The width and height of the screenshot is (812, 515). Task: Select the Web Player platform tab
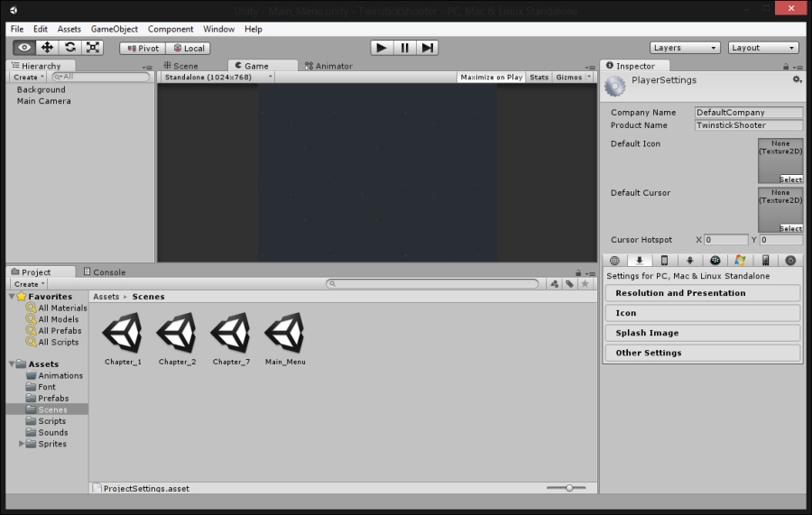(614, 261)
